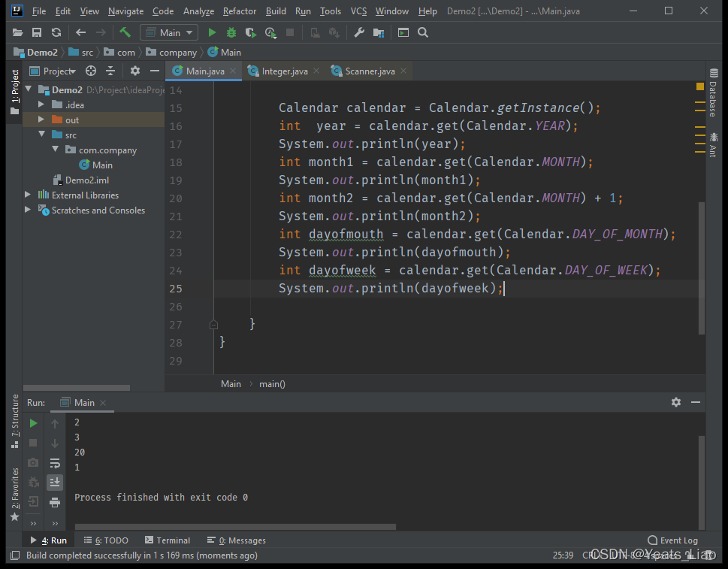
Task: Open Project Structure icon
Action: click(x=379, y=32)
